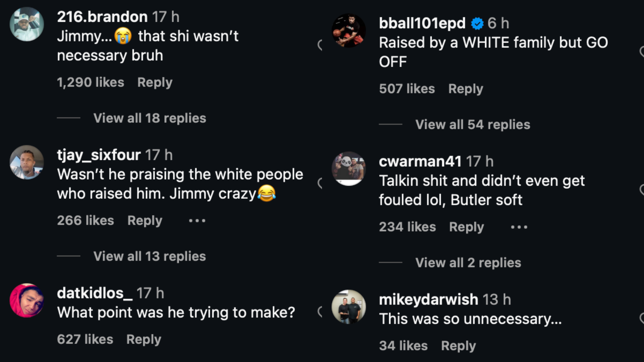View who gave 627 likes
The image size is (644, 362).
click(85, 340)
